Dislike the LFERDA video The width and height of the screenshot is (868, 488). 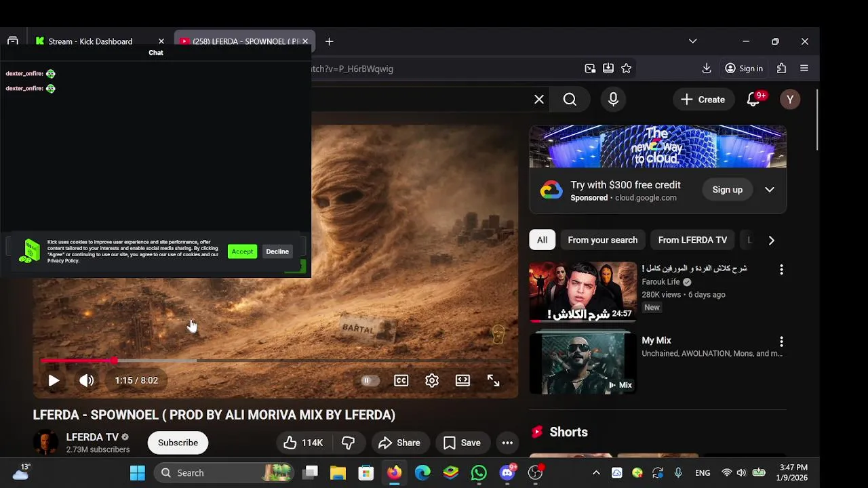(x=349, y=443)
